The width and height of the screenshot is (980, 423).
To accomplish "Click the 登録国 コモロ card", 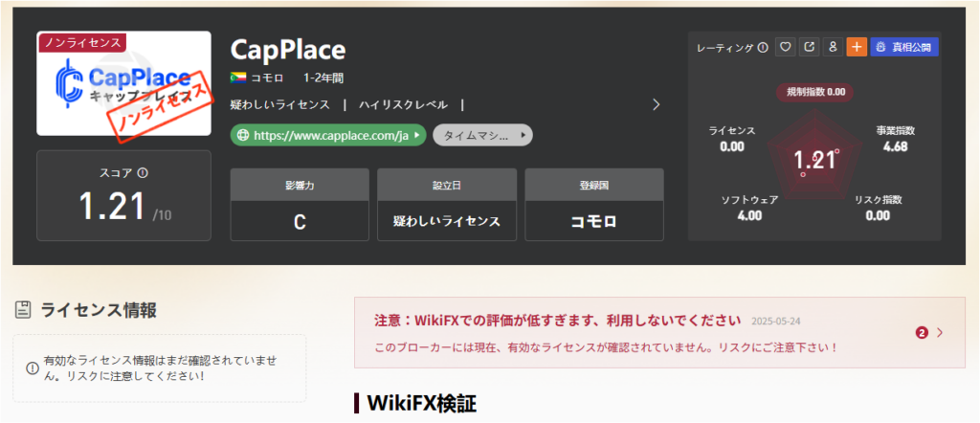I will pos(594,204).
